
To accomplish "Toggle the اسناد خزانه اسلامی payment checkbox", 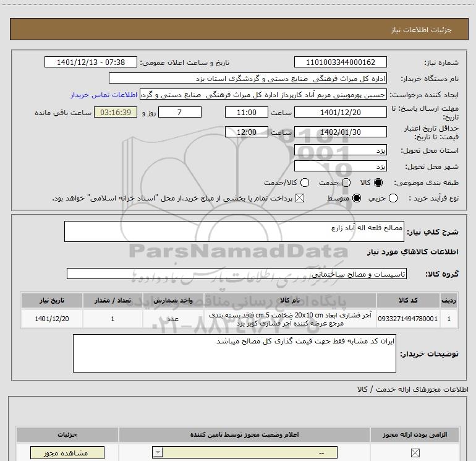I will click(300, 198).
